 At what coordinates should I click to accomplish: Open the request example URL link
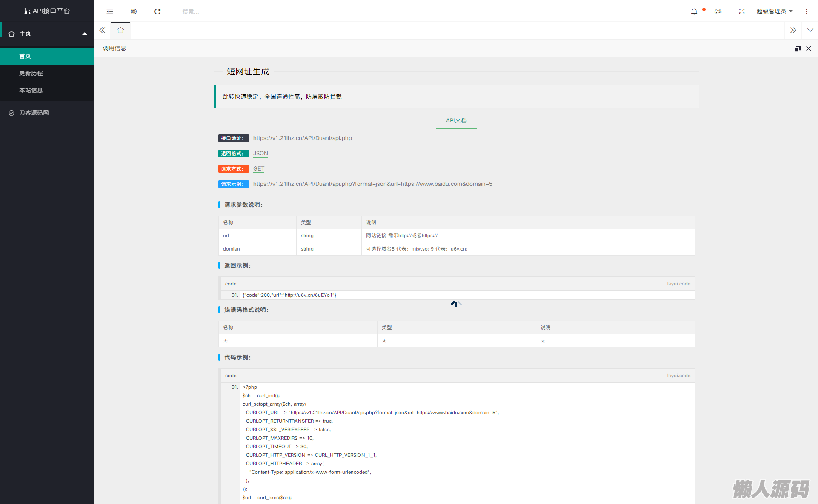coord(372,184)
